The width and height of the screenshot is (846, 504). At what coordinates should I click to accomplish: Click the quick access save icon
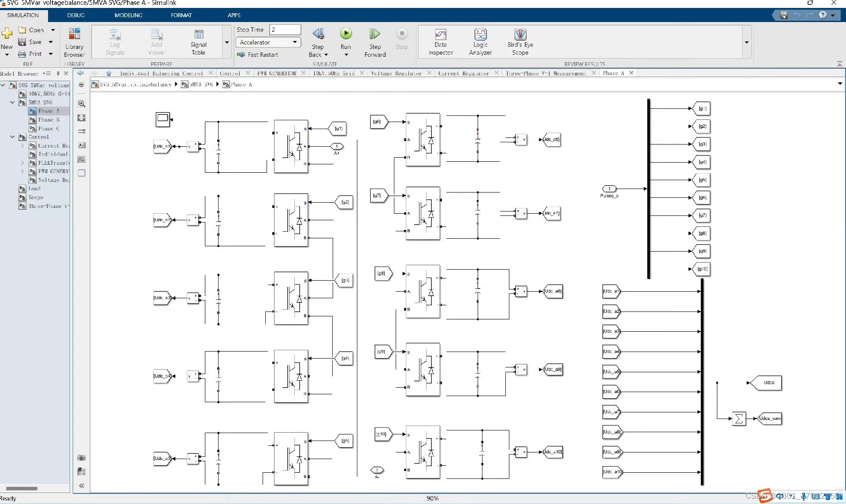(x=783, y=15)
